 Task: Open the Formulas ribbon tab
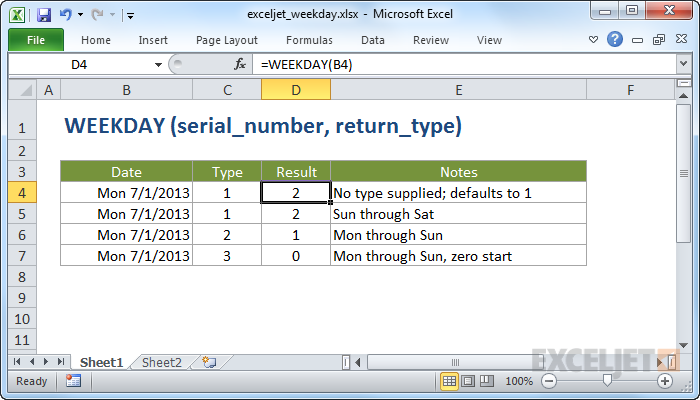click(309, 40)
